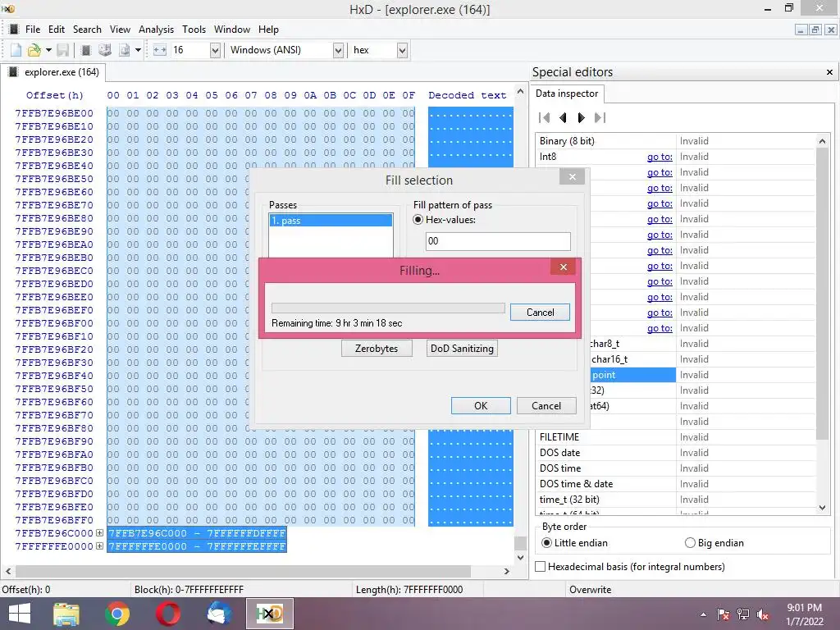840x630 pixels.
Task: Toggle Hexadecimal basis checkbox
Action: [541, 566]
